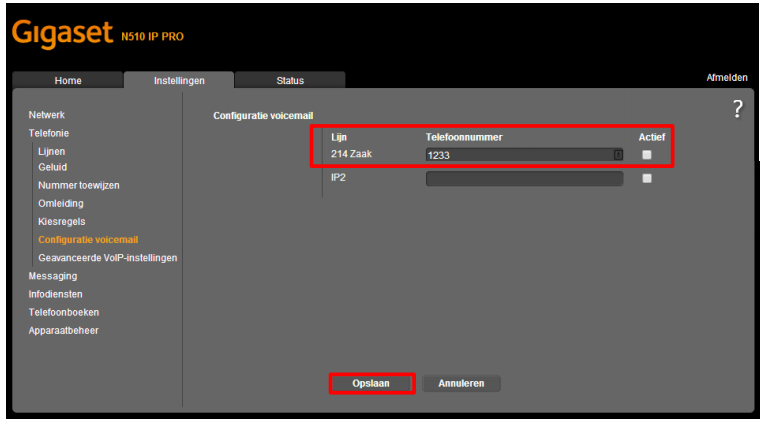The image size is (765, 425).
Task: Open Geavanceerde VoIP-instellingen
Action: pyautogui.click(x=107, y=258)
